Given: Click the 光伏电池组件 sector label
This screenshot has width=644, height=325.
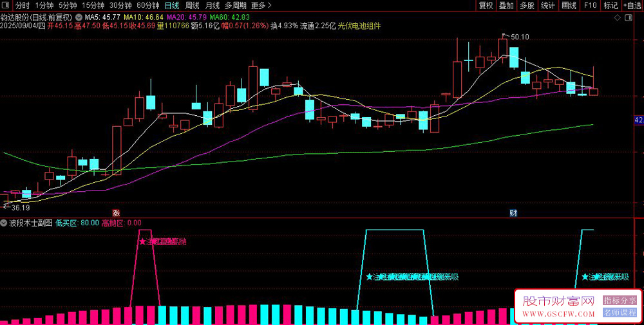Looking at the screenshot, I should coord(359,26).
